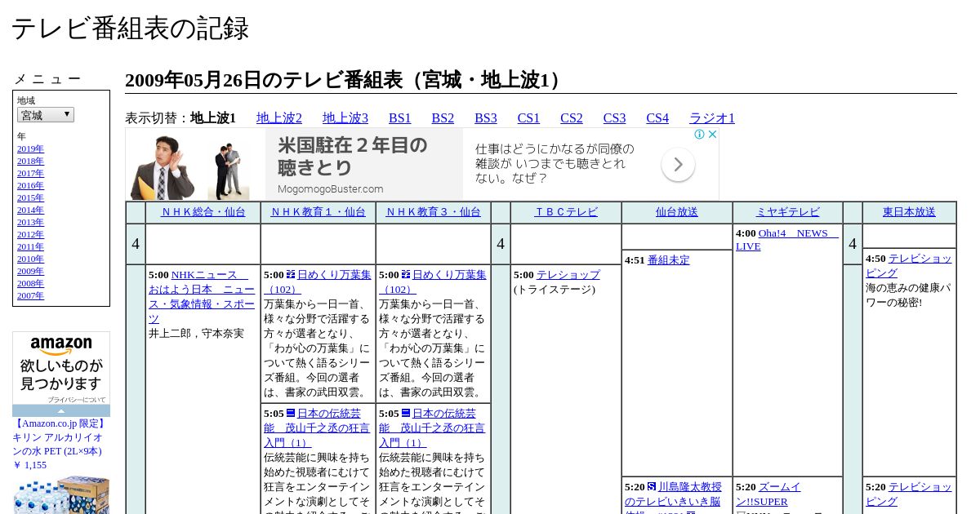Close the ad with the X icon
This screenshot has height=514, width=980.
point(712,135)
